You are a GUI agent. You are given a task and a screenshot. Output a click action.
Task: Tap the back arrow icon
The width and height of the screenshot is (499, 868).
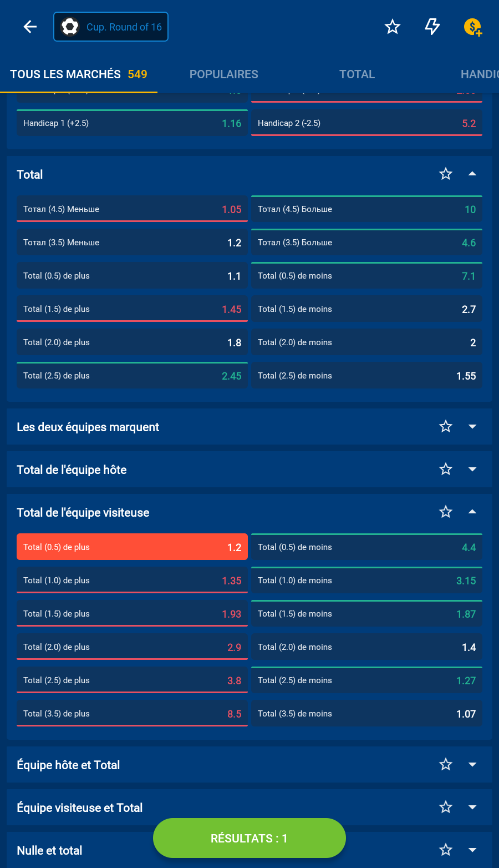30,27
